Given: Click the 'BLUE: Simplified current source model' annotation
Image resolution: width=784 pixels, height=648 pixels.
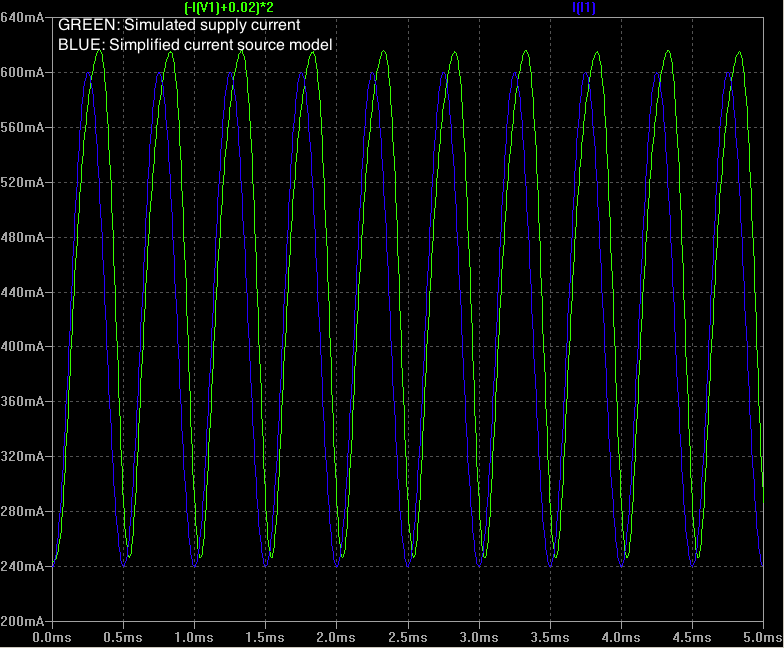Looking at the screenshot, I should [195, 45].
